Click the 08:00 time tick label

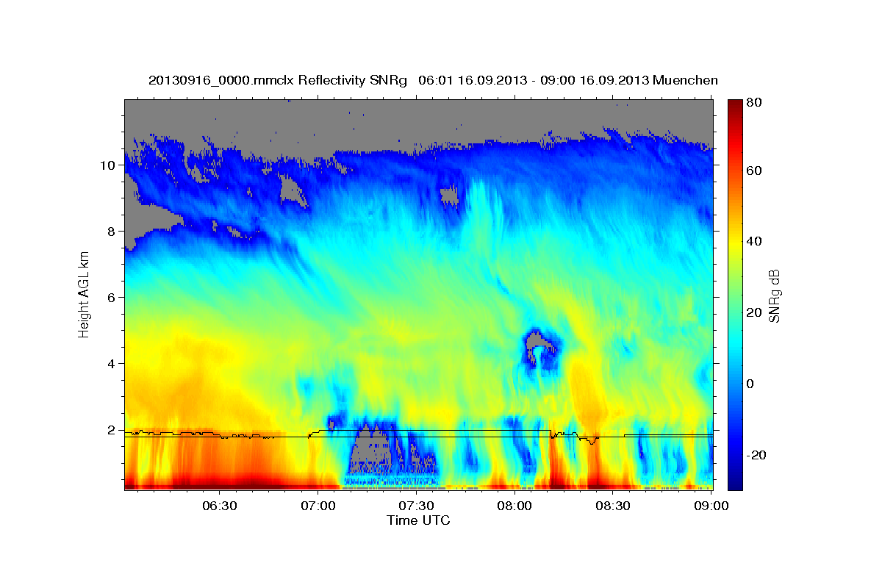[515, 506]
